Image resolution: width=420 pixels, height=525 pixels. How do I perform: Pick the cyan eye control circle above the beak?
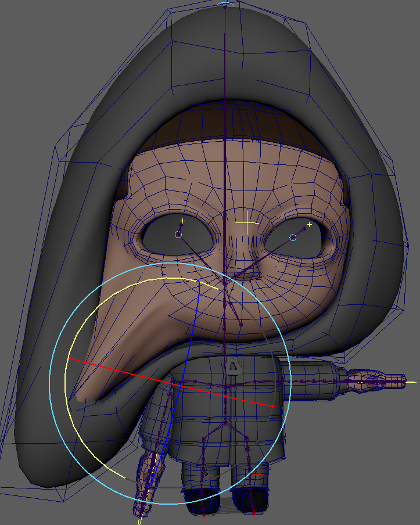coord(178,235)
